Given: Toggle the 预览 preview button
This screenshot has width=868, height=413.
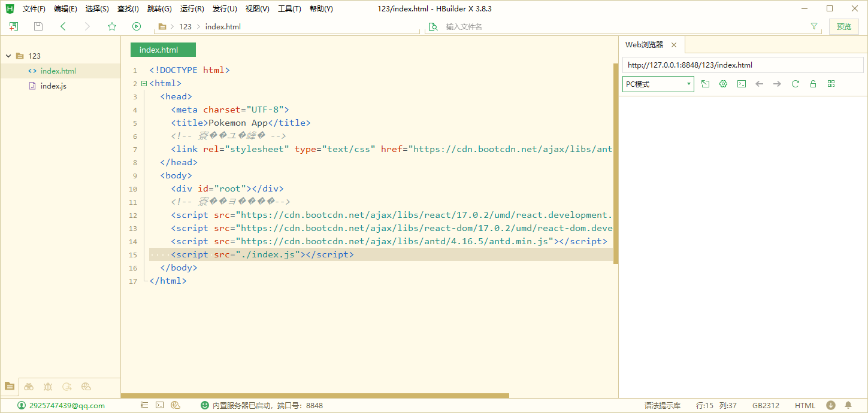Looking at the screenshot, I should tap(843, 26).
